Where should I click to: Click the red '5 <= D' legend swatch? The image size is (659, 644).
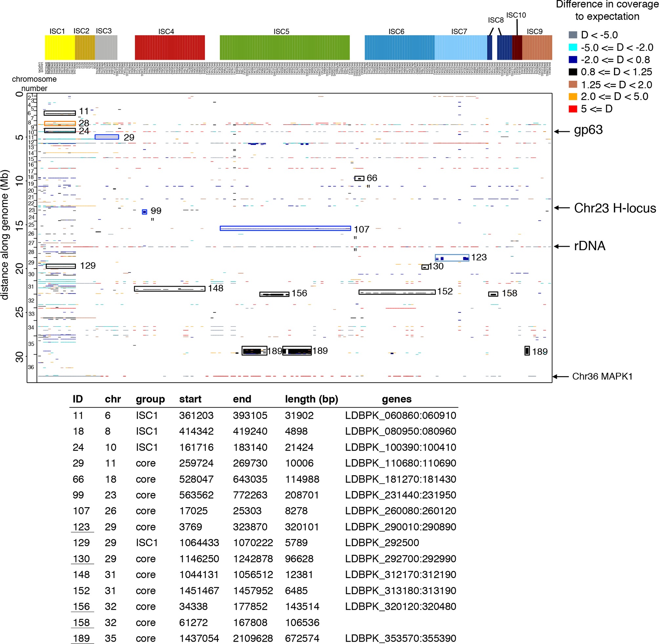(572, 109)
